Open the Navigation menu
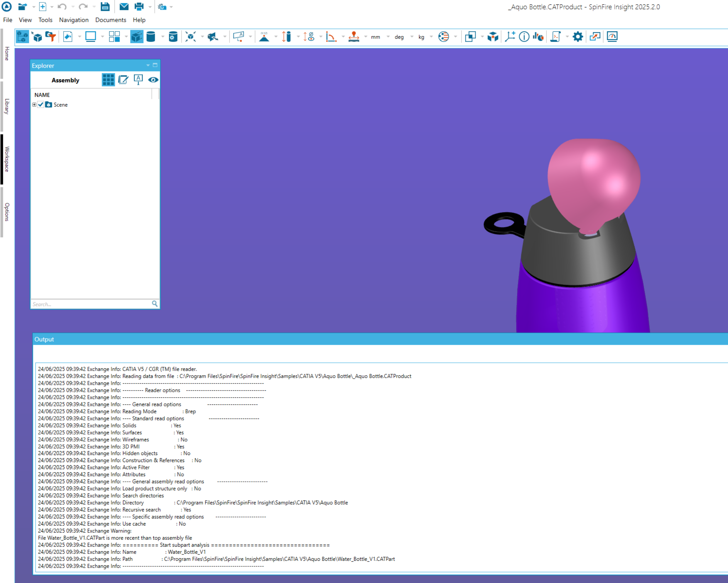 [74, 20]
